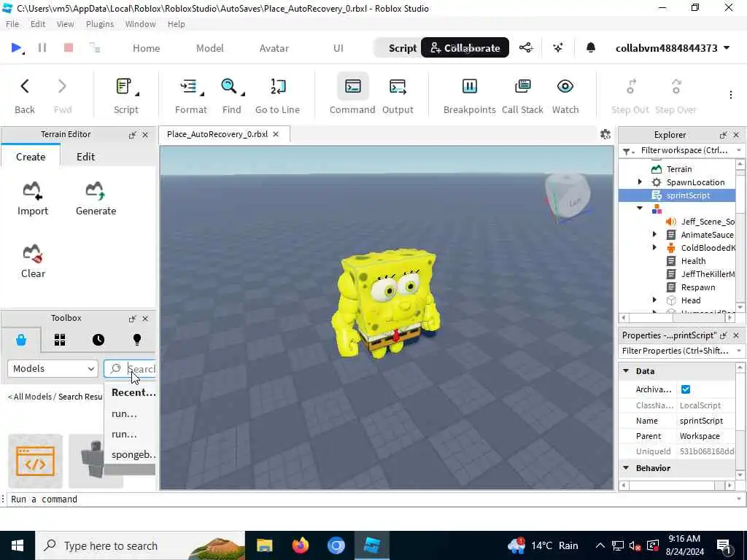This screenshot has width=747, height=560.
Task: Open the collabvm4884844373 account dropdown
Action: (x=673, y=48)
